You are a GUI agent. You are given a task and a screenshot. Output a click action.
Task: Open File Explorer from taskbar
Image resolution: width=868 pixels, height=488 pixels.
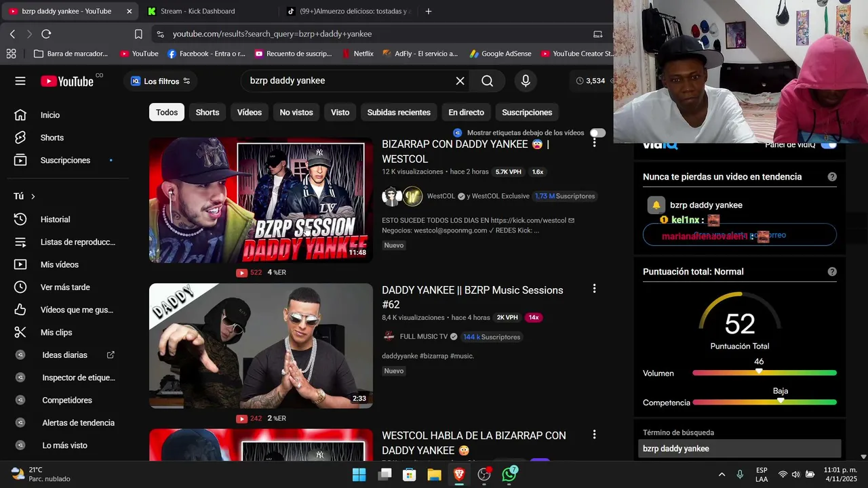click(x=434, y=474)
